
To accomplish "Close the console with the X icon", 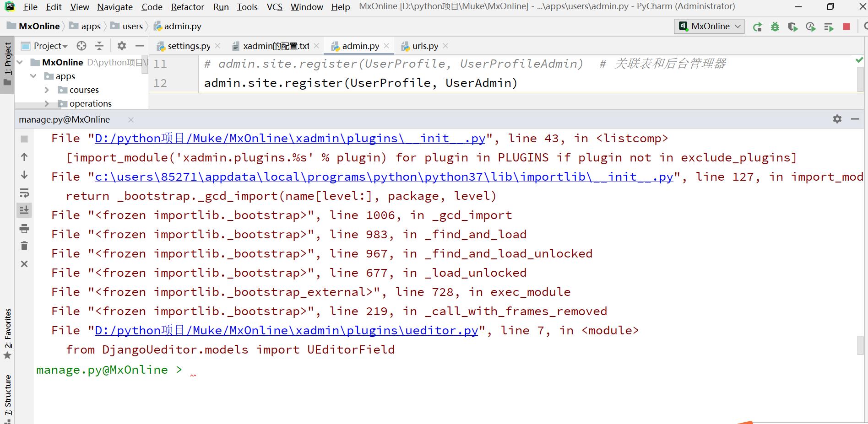I will 24,264.
